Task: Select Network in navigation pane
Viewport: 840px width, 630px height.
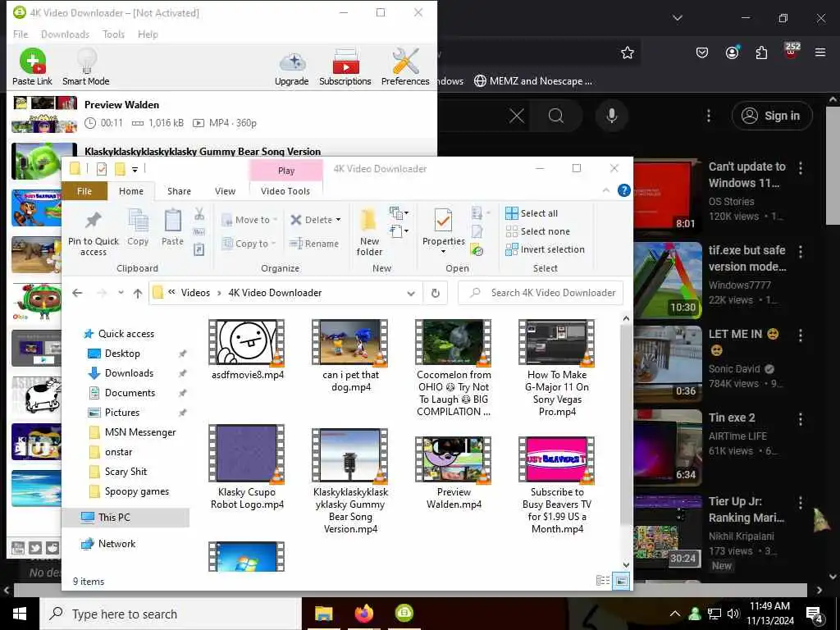Action: [116, 544]
